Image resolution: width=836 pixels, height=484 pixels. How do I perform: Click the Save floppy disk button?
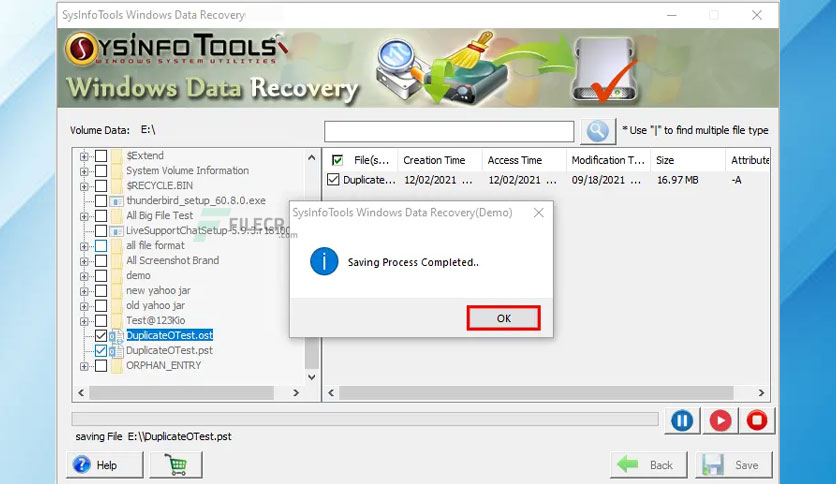click(x=734, y=465)
